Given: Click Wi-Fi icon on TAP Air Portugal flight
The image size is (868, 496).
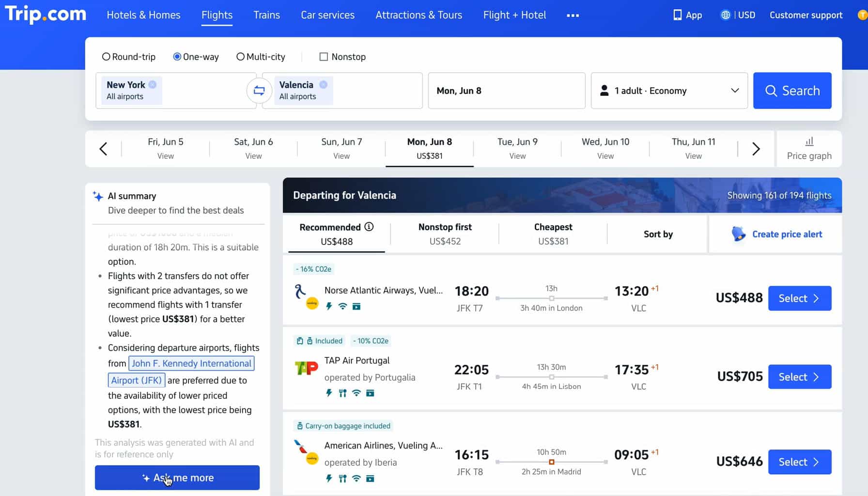Looking at the screenshot, I should (356, 393).
